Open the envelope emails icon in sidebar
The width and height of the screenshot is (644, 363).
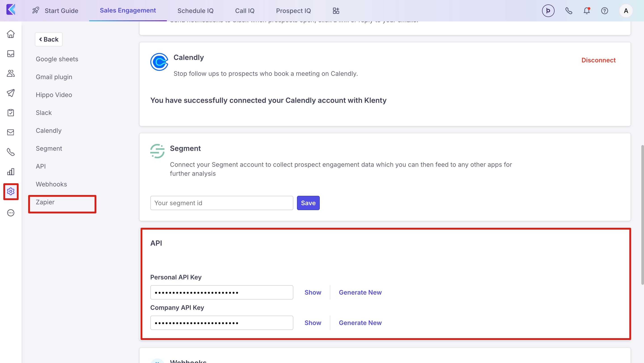[x=11, y=132]
